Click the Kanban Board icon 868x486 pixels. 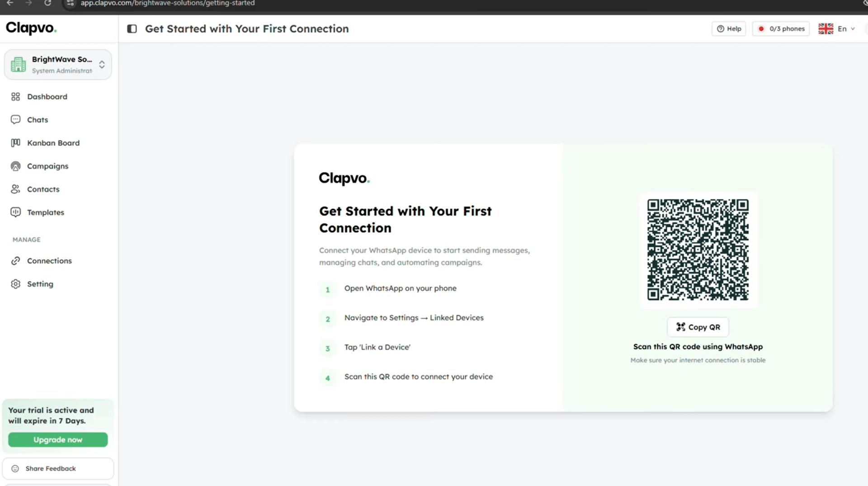[16, 143]
